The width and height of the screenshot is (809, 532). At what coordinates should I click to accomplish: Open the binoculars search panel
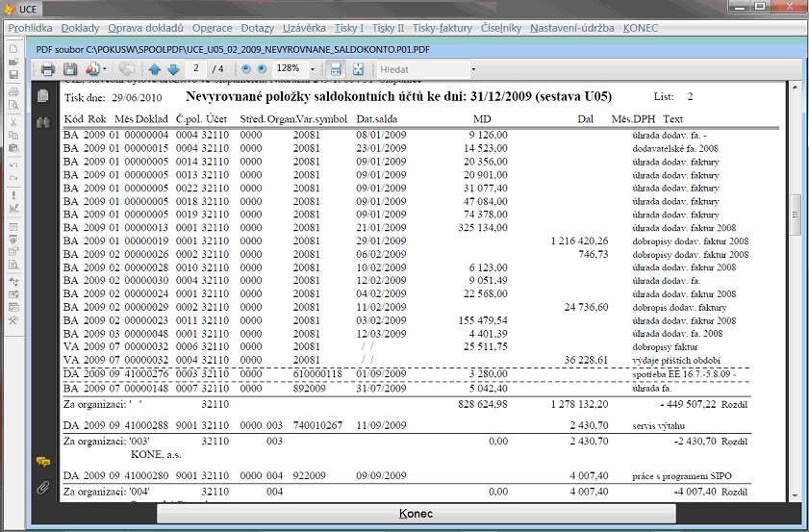click(x=43, y=122)
